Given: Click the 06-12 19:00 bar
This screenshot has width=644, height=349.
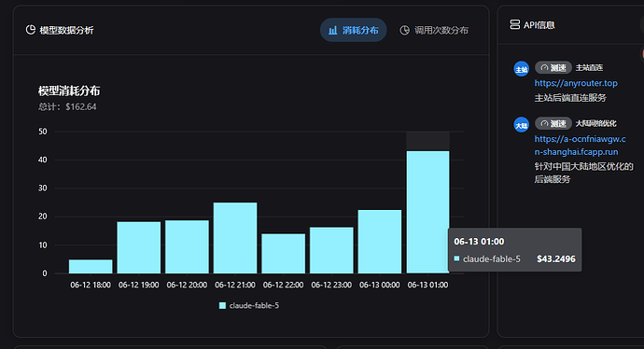Looking at the screenshot, I should coord(139,247).
